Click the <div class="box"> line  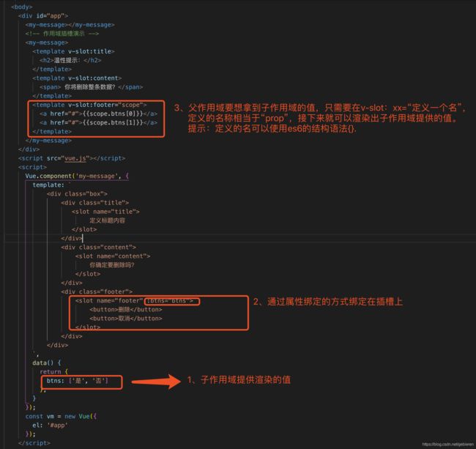tap(77, 193)
